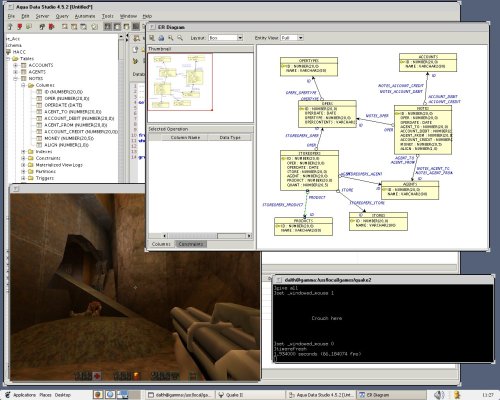Click the Data Type column header

click(x=230, y=137)
